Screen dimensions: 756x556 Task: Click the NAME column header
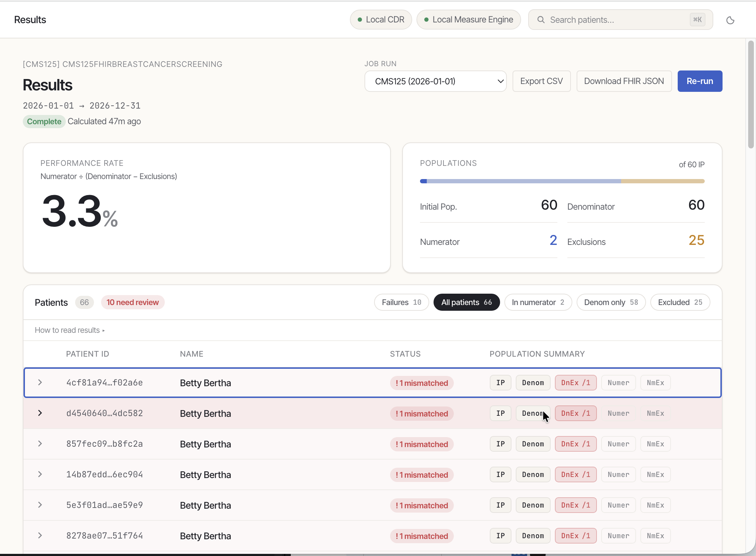(x=191, y=354)
